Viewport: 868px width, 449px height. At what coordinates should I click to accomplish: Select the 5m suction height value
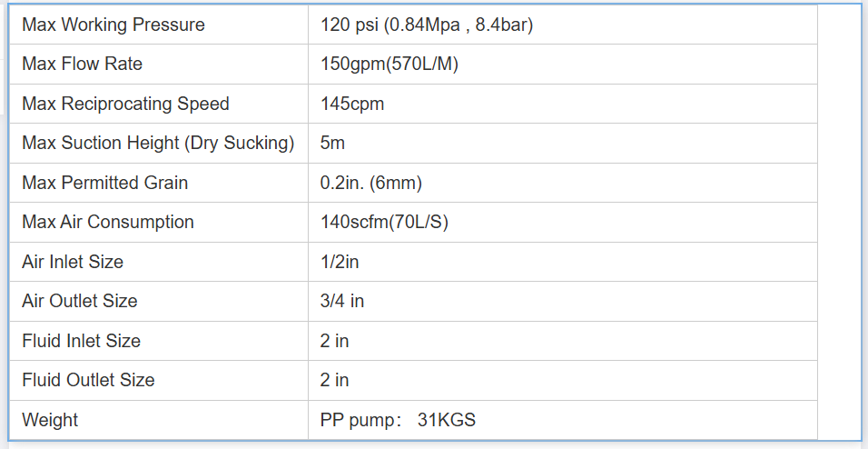[x=332, y=143]
